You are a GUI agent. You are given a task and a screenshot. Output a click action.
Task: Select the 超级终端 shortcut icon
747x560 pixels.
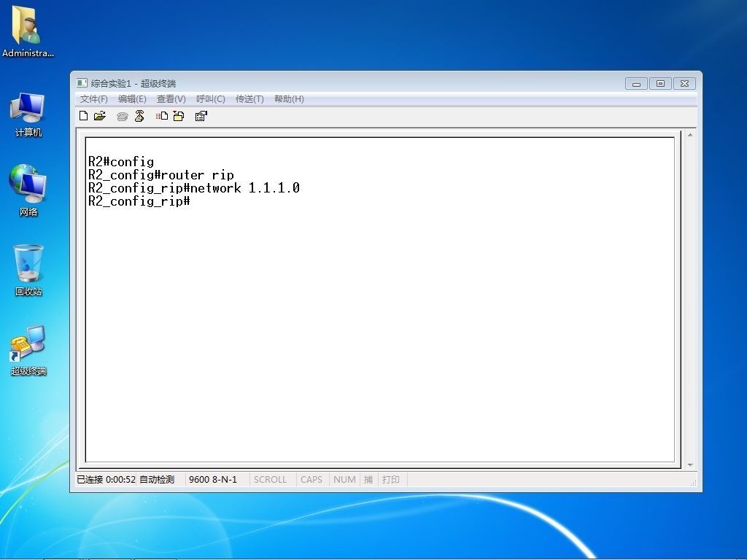pyautogui.click(x=28, y=351)
